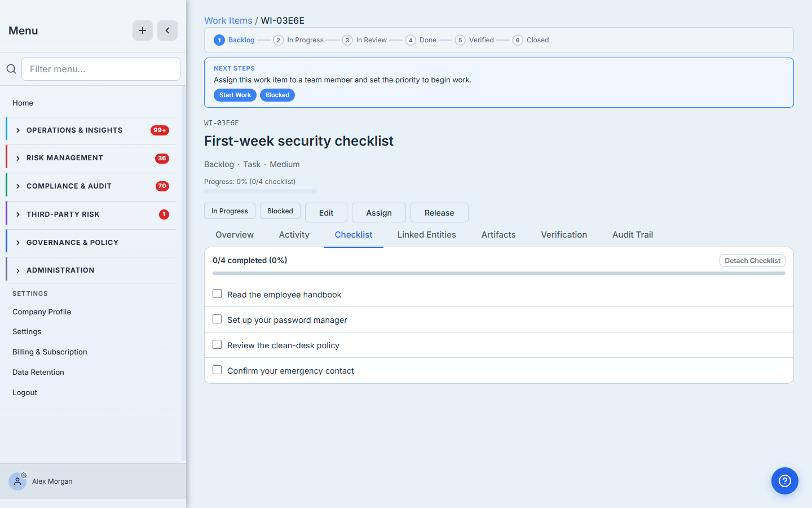
Task: Expand Risk Management section
Action: tap(91, 158)
